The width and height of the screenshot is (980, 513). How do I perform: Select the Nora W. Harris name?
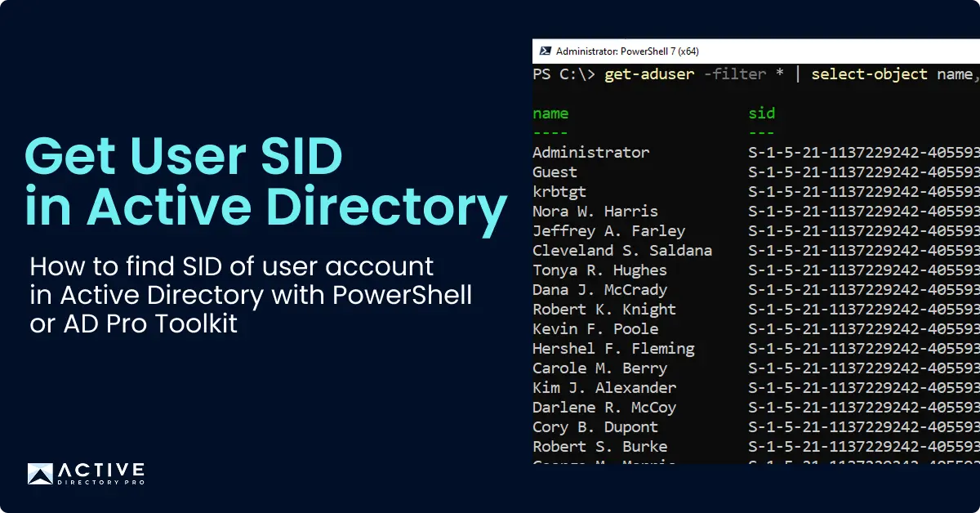tap(595, 212)
